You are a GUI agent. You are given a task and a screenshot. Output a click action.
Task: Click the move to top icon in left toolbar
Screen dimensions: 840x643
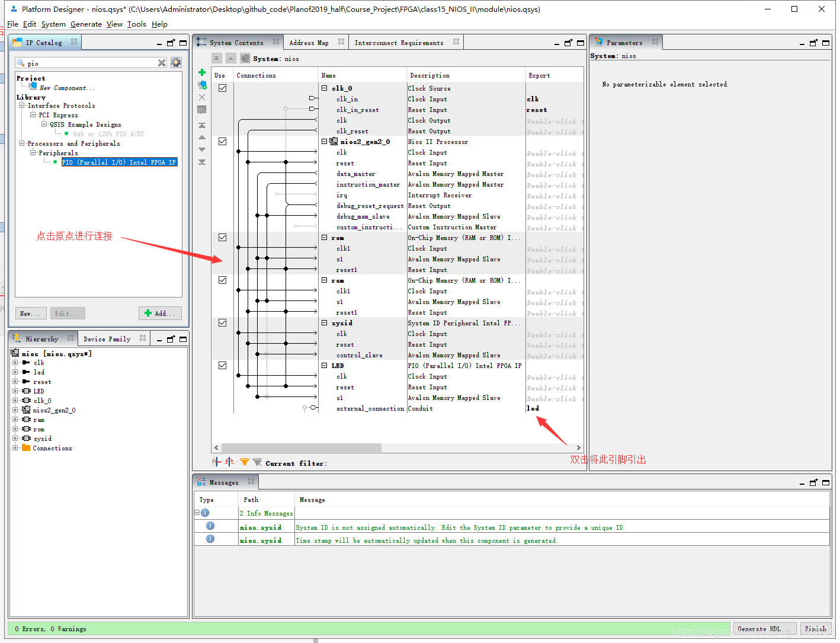(202, 126)
